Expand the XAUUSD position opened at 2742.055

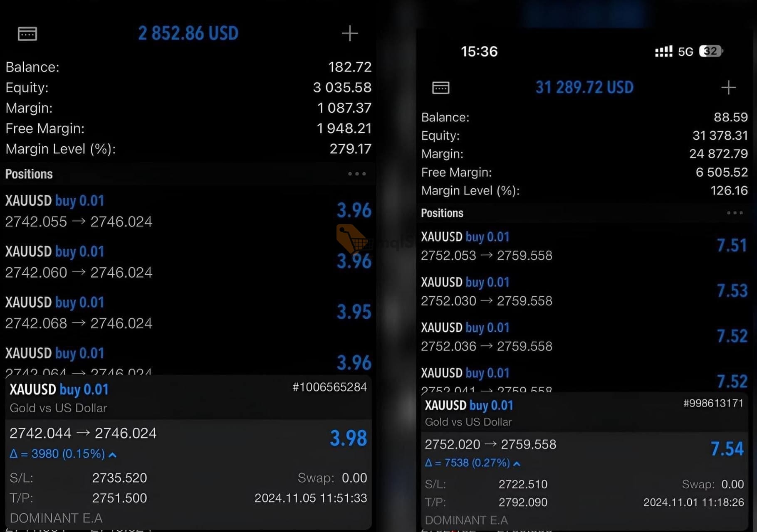187,211
